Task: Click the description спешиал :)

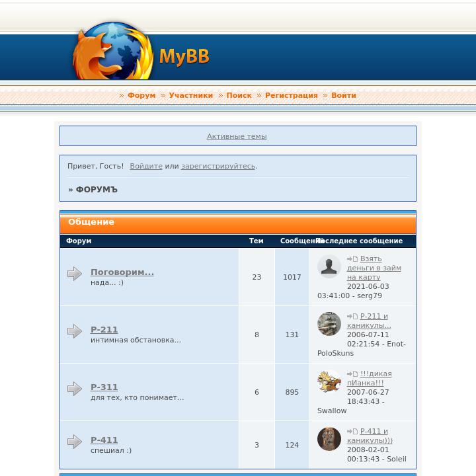Action: pyautogui.click(x=111, y=450)
